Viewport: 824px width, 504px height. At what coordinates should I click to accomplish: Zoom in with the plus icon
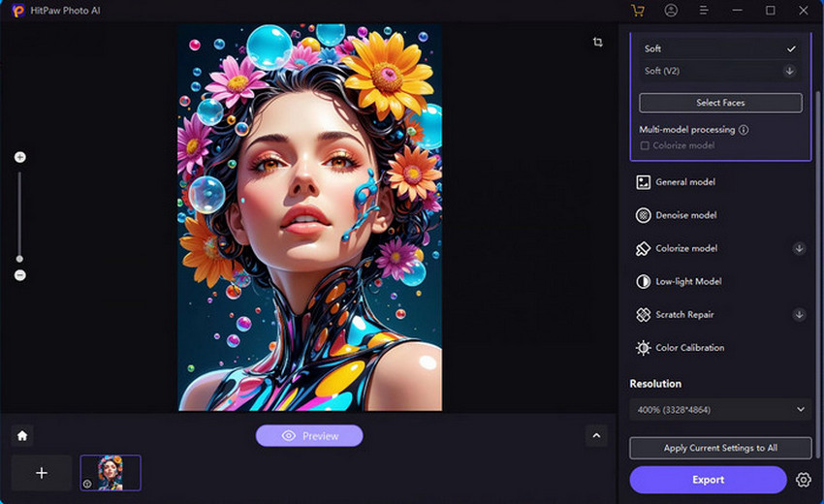[20, 157]
